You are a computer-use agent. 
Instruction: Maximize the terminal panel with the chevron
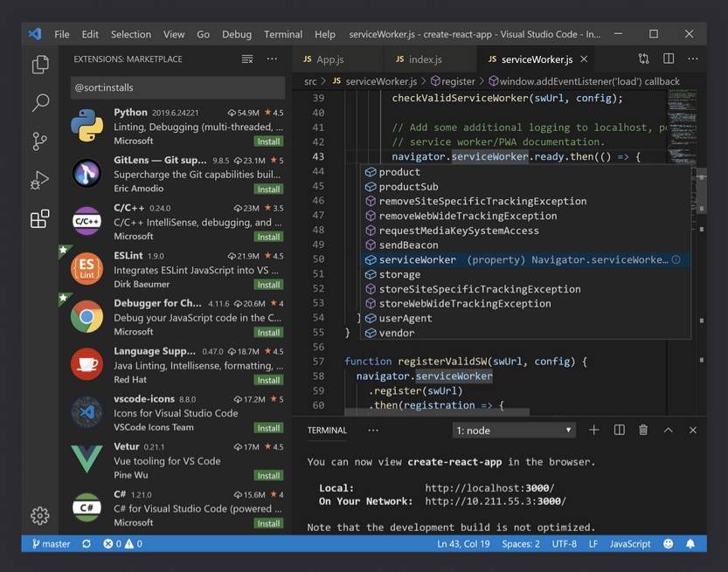(x=669, y=430)
